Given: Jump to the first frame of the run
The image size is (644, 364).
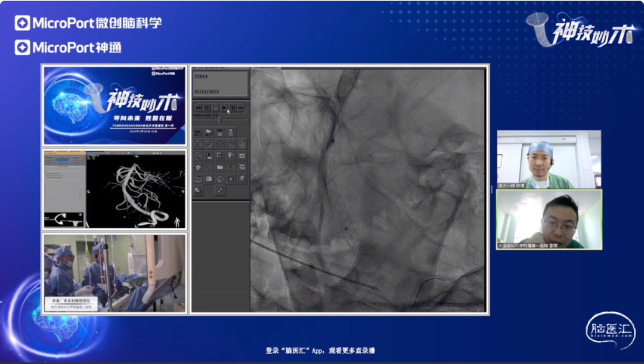Looking at the screenshot, I should [199, 107].
